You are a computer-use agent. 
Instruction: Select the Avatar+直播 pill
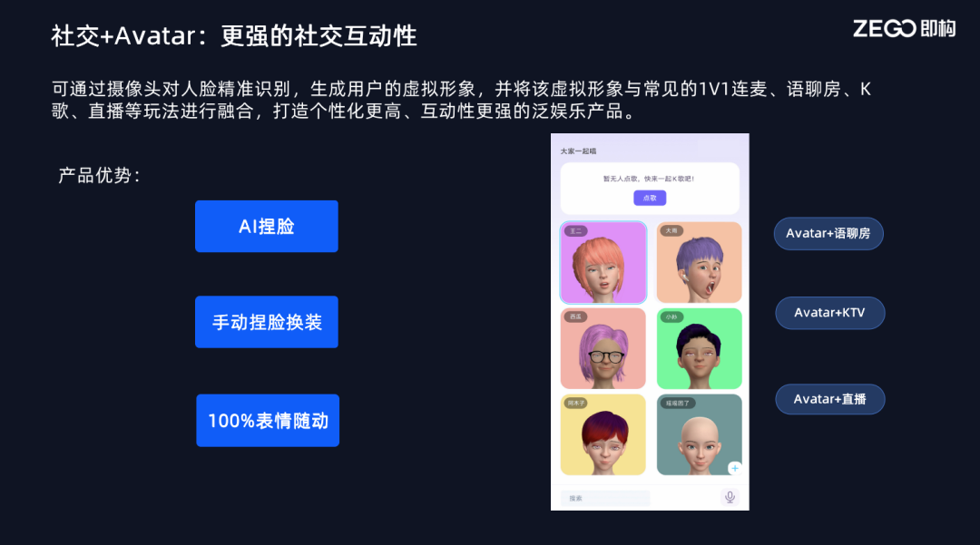coord(830,399)
